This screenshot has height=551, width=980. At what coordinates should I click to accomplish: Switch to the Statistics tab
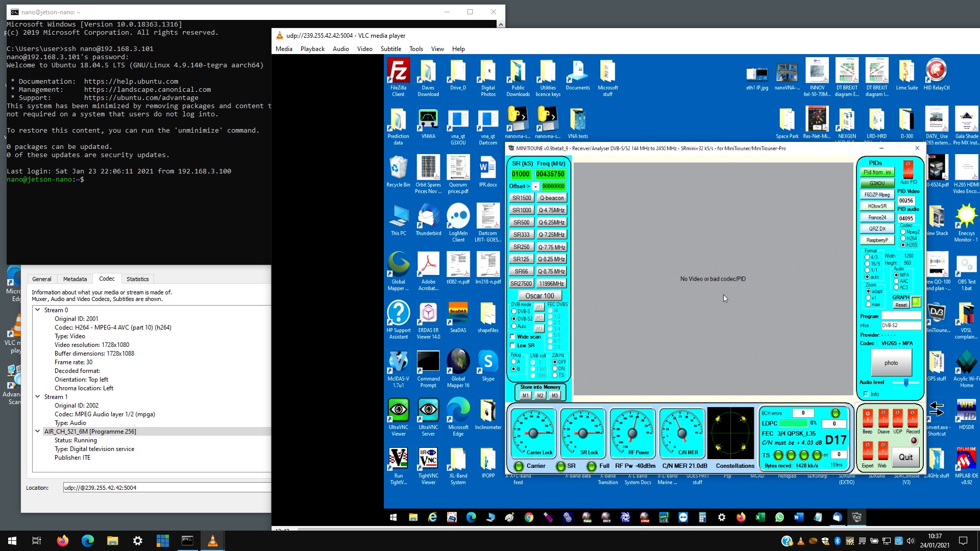[137, 279]
